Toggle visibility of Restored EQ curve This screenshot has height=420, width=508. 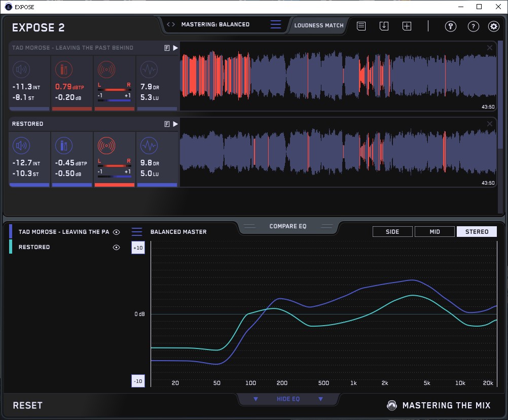[117, 248]
